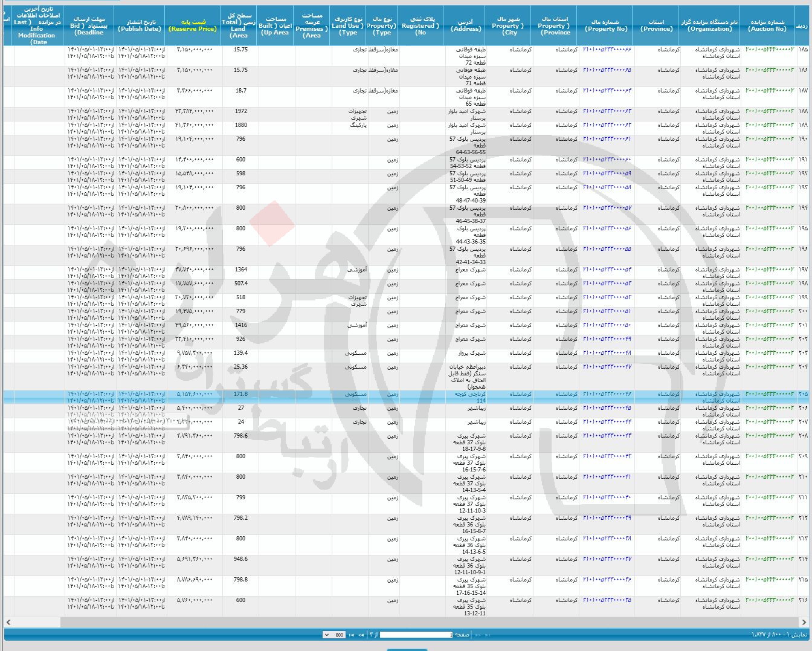Go to the next page using the double-arrow beside the 800 dropdown
Viewport: 812px width, 651px height.
tap(361, 635)
